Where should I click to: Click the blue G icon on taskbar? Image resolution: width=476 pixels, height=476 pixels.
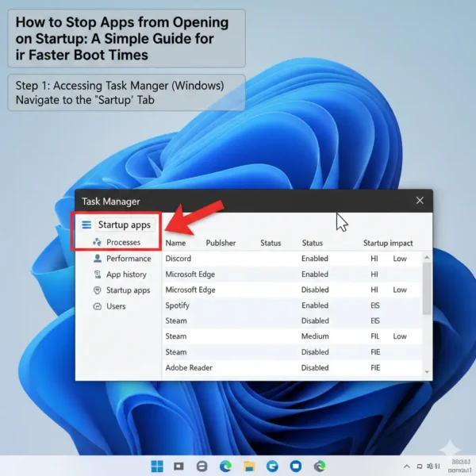[x=272, y=466]
